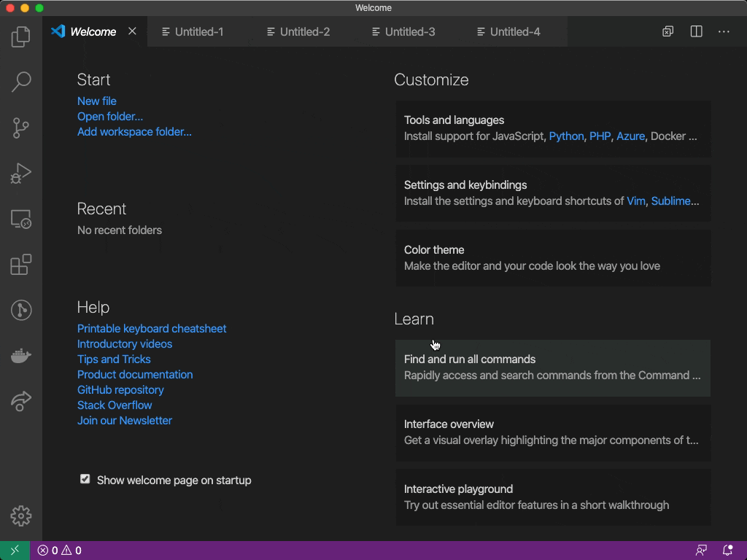Open the Extensions view
This screenshot has width=747, height=560.
(20, 265)
